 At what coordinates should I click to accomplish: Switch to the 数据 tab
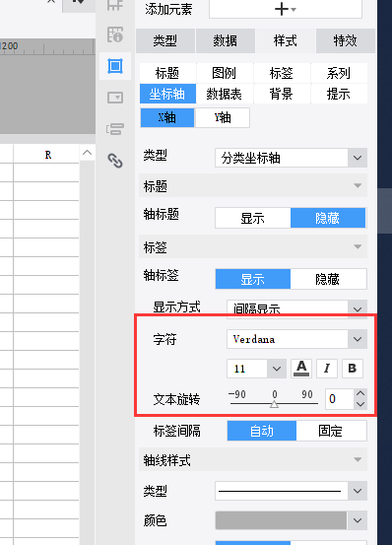[226, 40]
